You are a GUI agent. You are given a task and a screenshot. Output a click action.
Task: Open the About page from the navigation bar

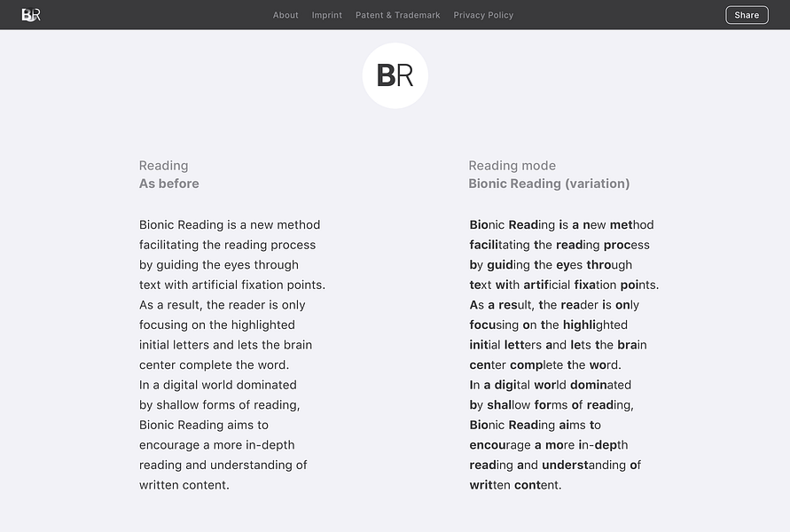[x=285, y=15]
